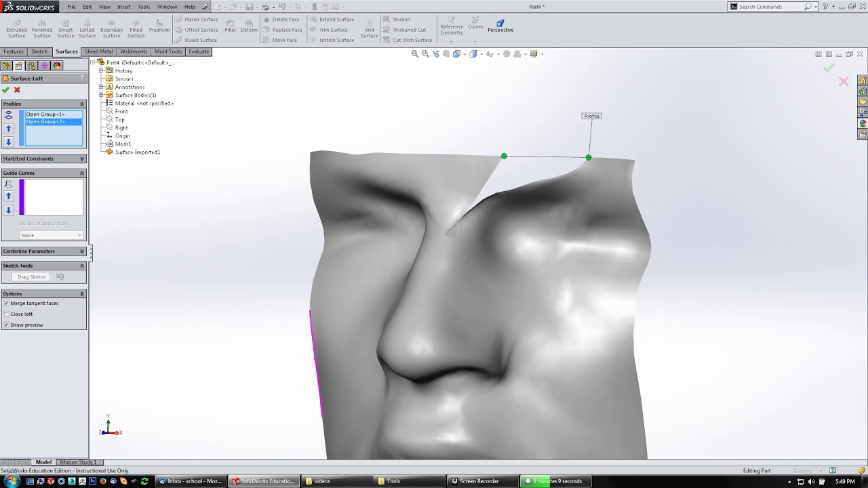This screenshot has height=488, width=868.
Task: Toggle Merge tangent faces checkbox
Action: (x=6, y=303)
